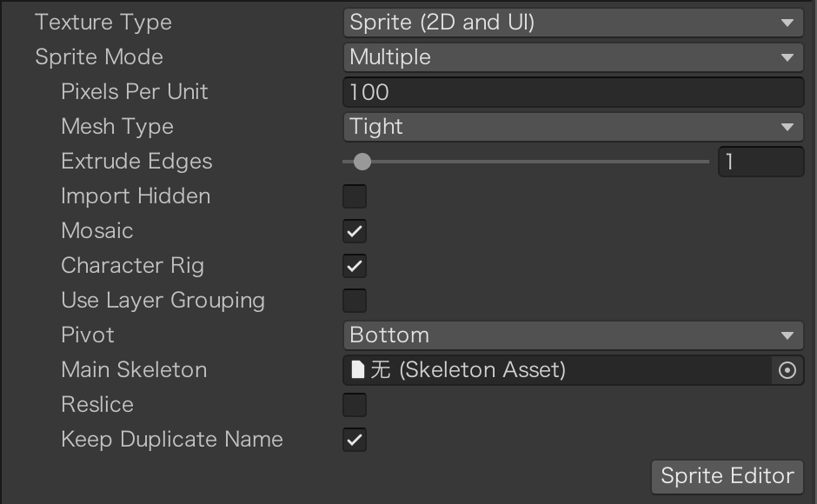817x504 pixels.
Task: Uncheck Keep Duplicate Name option
Action: 355,440
